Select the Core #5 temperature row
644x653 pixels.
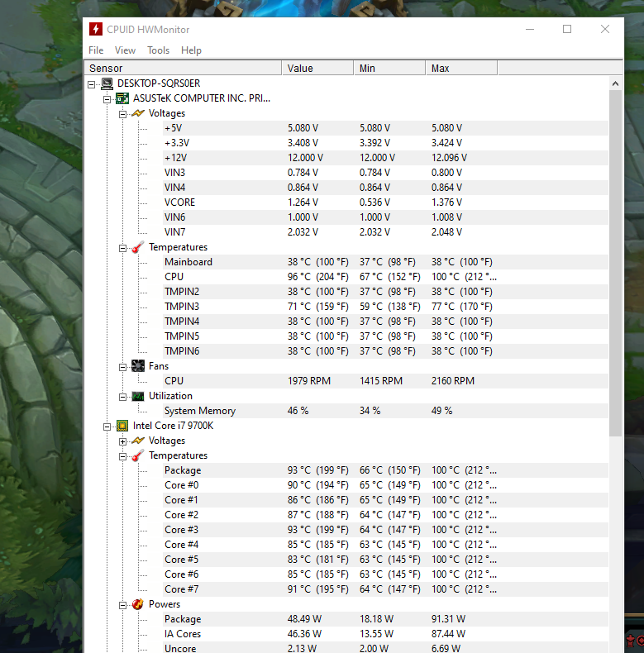click(385, 560)
